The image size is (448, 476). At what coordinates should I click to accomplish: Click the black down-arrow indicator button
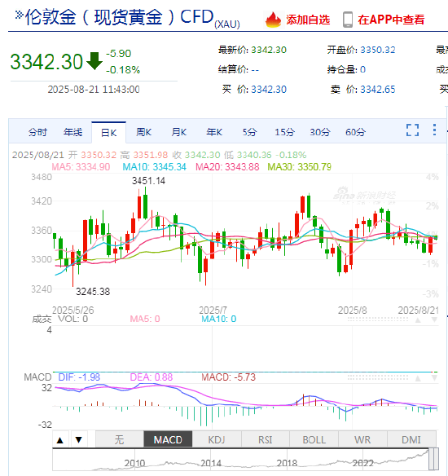click(x=79, y=439)
